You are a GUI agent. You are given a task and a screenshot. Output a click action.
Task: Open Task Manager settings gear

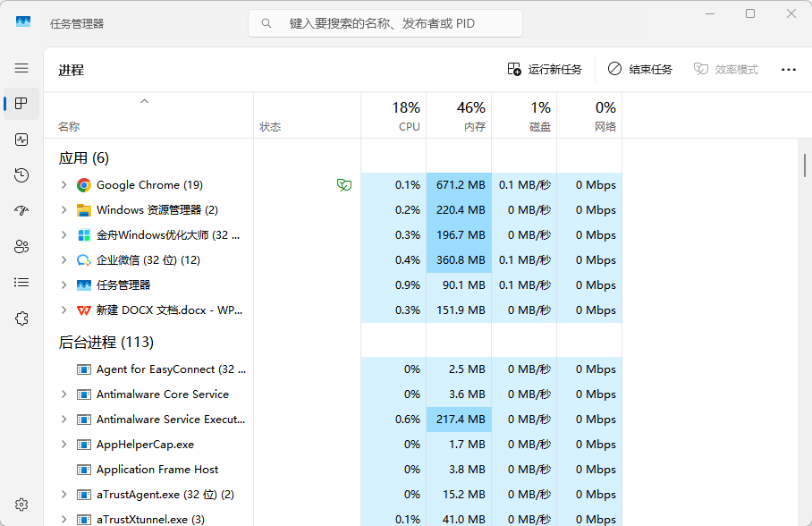[x=21, y=505]
